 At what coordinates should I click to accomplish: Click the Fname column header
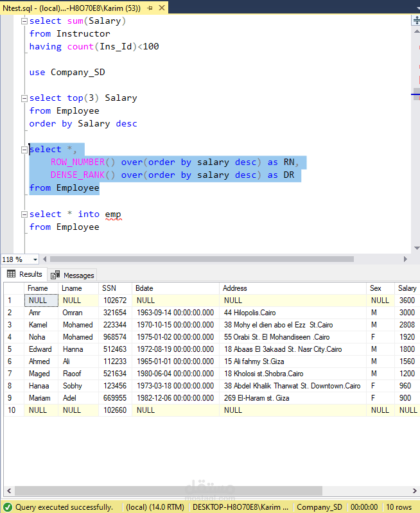[41, 288]
